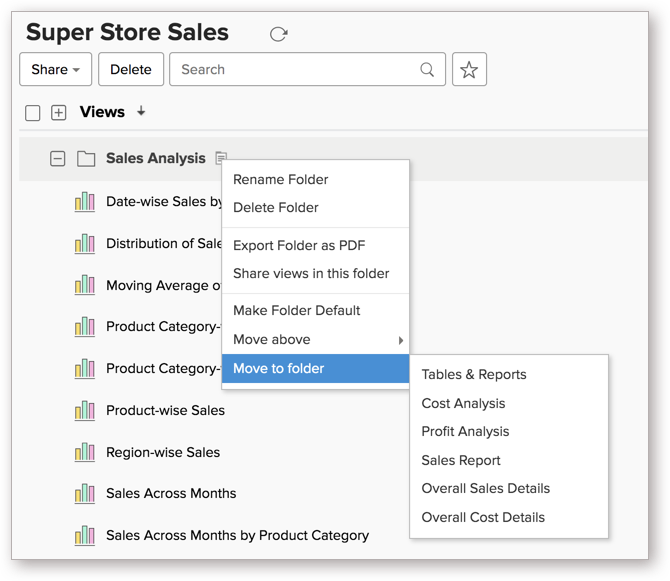Viewport: 670px width, 581px height.
Task: Click the star favorite icon button
Action: tap(469, 70)
